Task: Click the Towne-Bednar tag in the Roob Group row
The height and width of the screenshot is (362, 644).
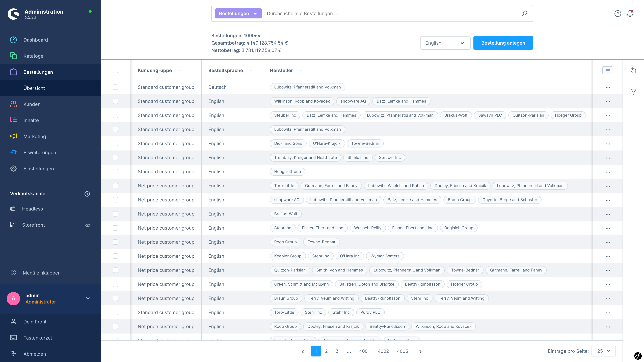Action: 321,242
